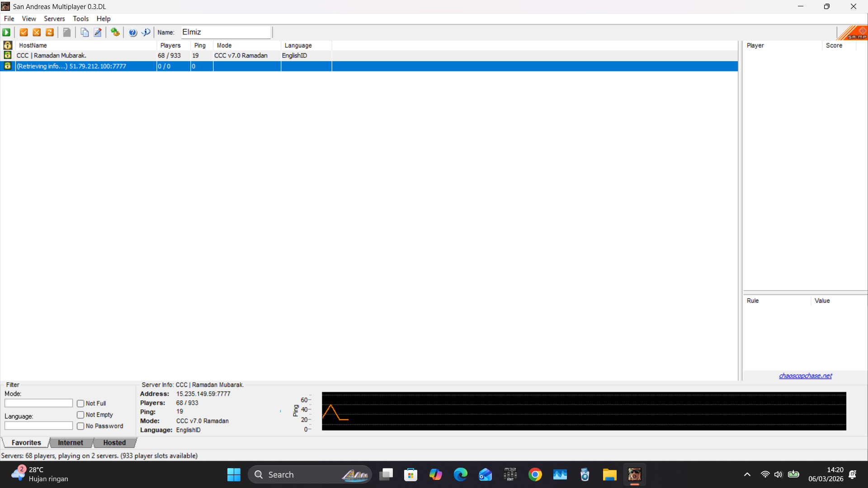Click the address 15.235.149.59:7777 text
Viewport: 868px width, 488px height.
pos(203,394)
